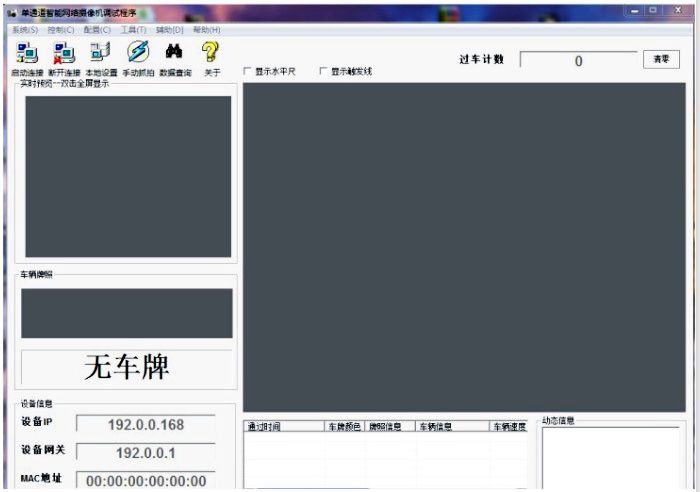
Task: Open the 帮助(H) menu
Action: (206, 30)
